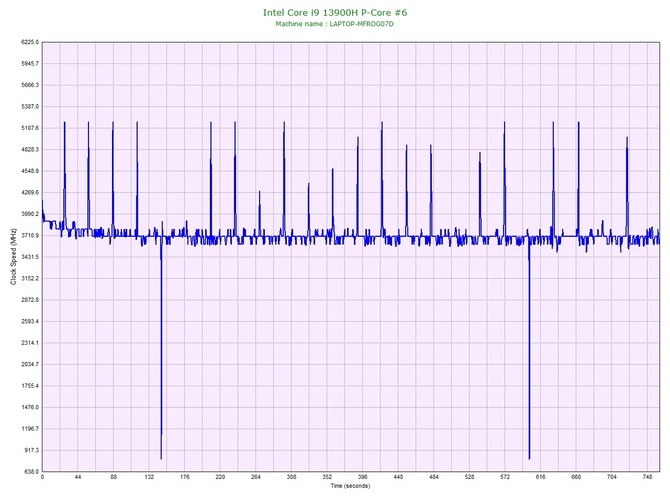Select the 5945.7 y-axis value

(30, 63)
